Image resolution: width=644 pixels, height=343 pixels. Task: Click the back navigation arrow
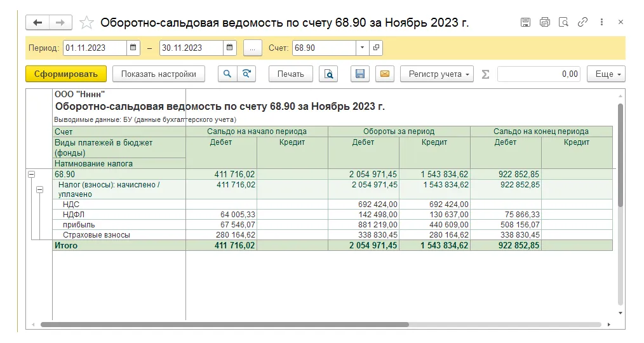pos(37,23)
